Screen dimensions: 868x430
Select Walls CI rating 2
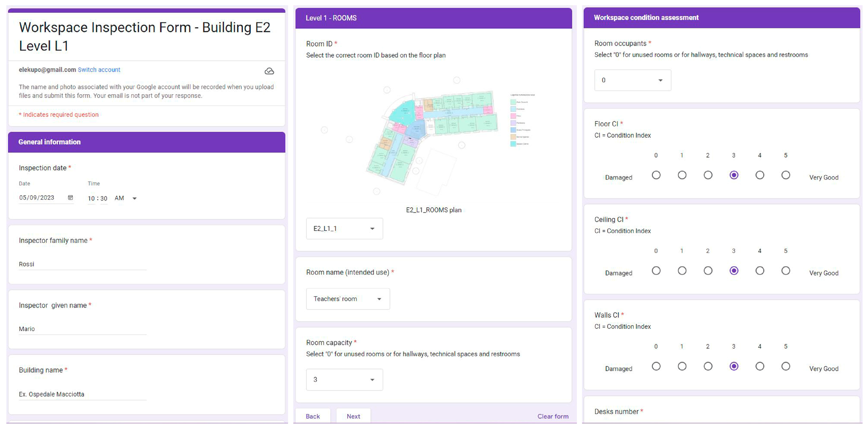(708, 366)
